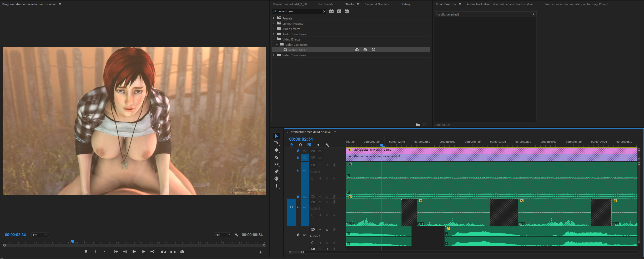Image resolution: width=644 pixels, height=259 pixels.
Task: Open the timeline sequence panel menu
Action: click(335, 132)
